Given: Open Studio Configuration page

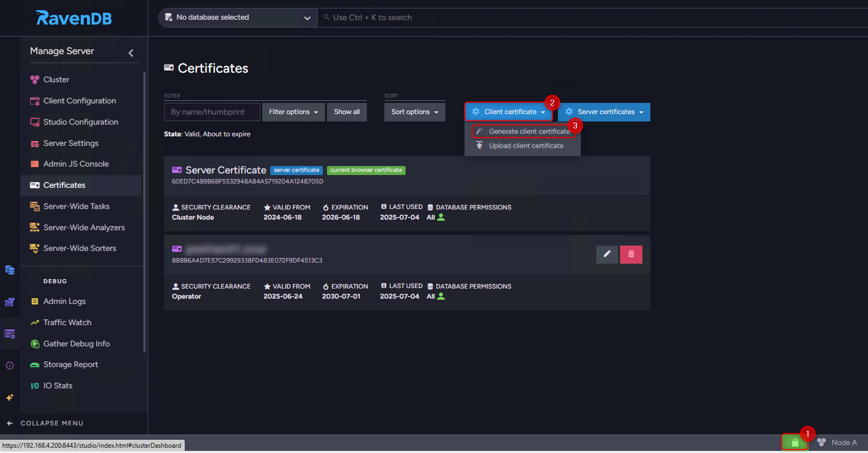Looking at the screenshot, I should pyautogui.click(x=81, y=122).
